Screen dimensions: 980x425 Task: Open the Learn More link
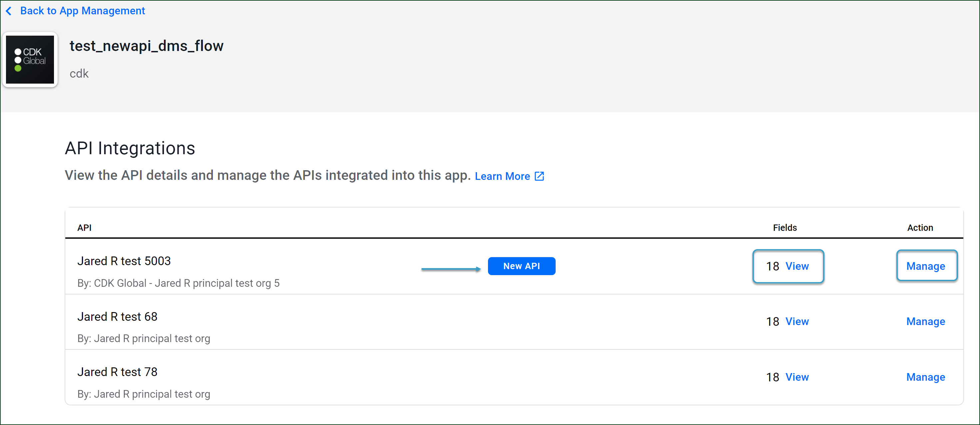[502, 176]
